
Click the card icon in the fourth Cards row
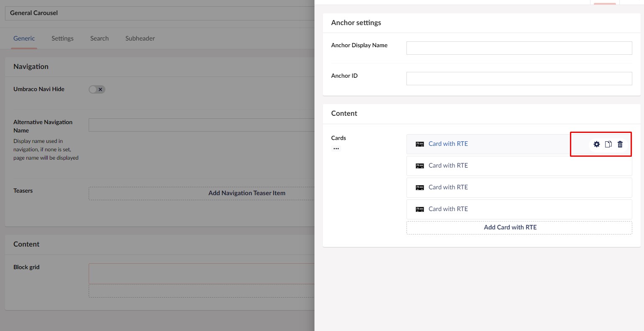[420, 209]
